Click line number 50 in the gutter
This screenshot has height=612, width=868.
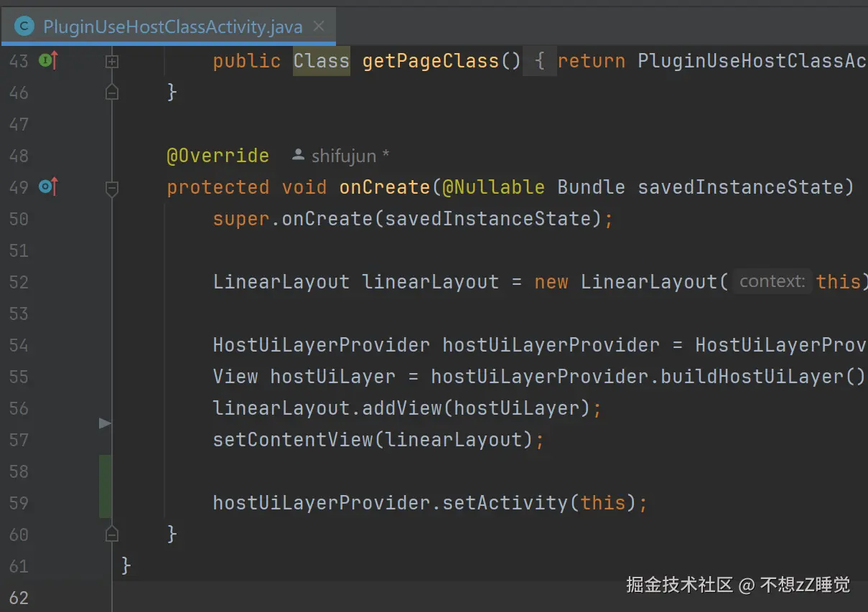pyautogui.click(x=19, y=219)
